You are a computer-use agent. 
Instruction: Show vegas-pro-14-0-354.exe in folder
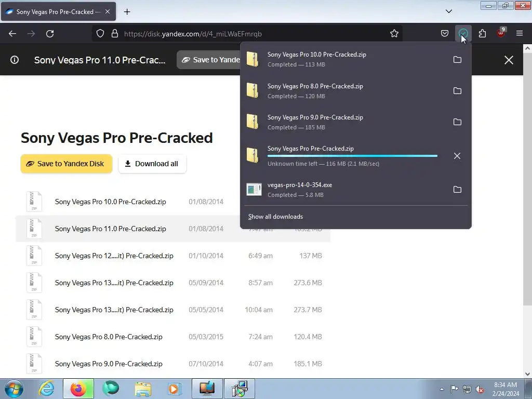457,189
